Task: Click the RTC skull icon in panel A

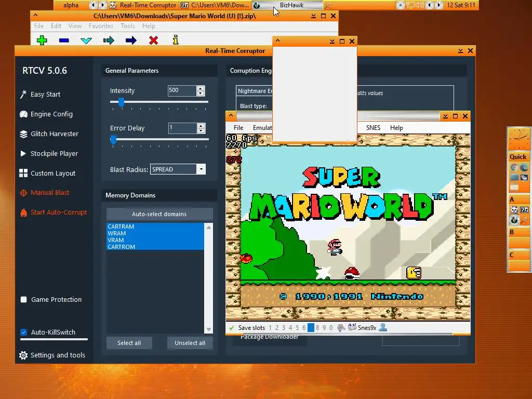Action: pos(514,210)
